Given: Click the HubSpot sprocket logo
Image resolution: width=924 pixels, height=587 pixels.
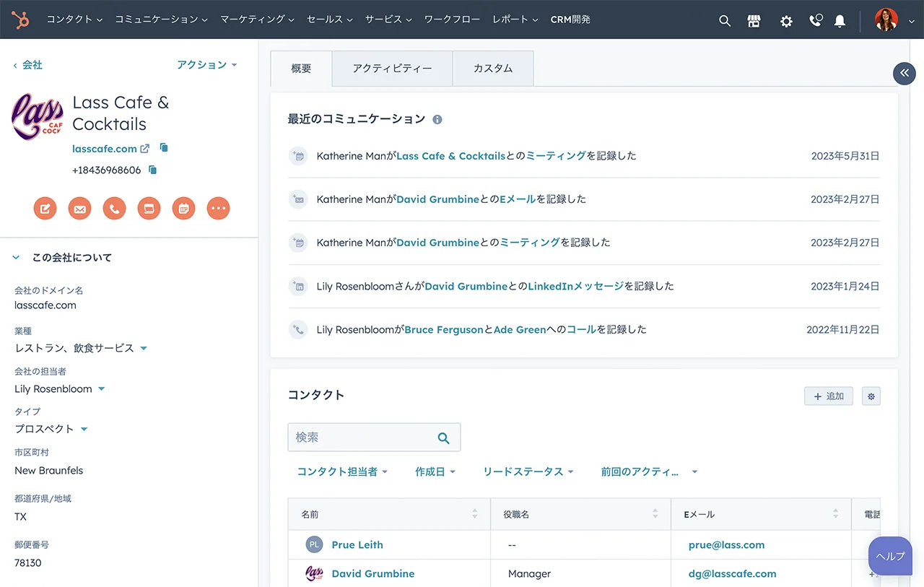Looking at the screenshot, I should [x=21, y=19].
